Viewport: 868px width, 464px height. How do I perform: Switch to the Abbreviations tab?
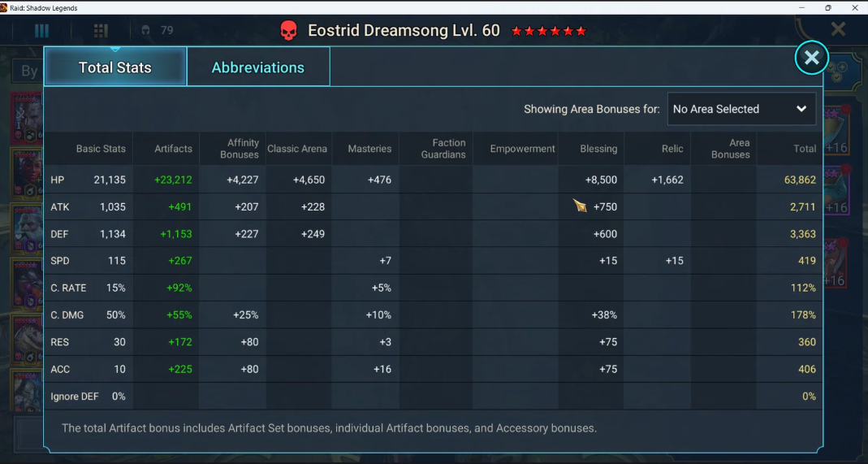258,67
